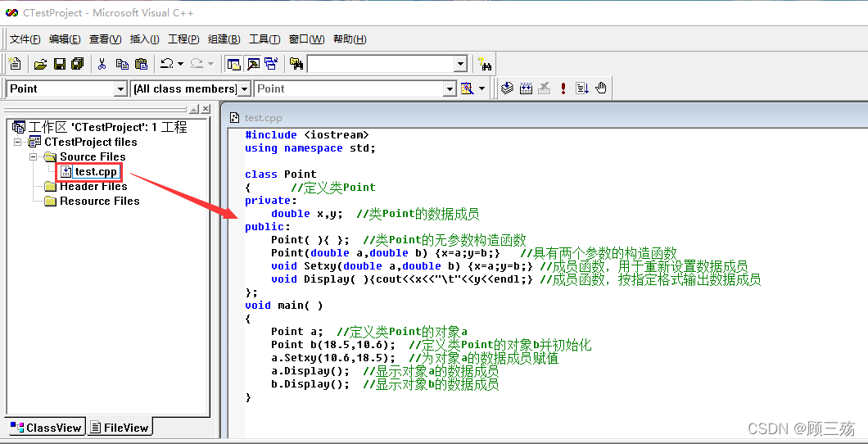Open the 窗口(W) menu
The width and height of the screenshot is (868, 444).
(x=307, y=39)
